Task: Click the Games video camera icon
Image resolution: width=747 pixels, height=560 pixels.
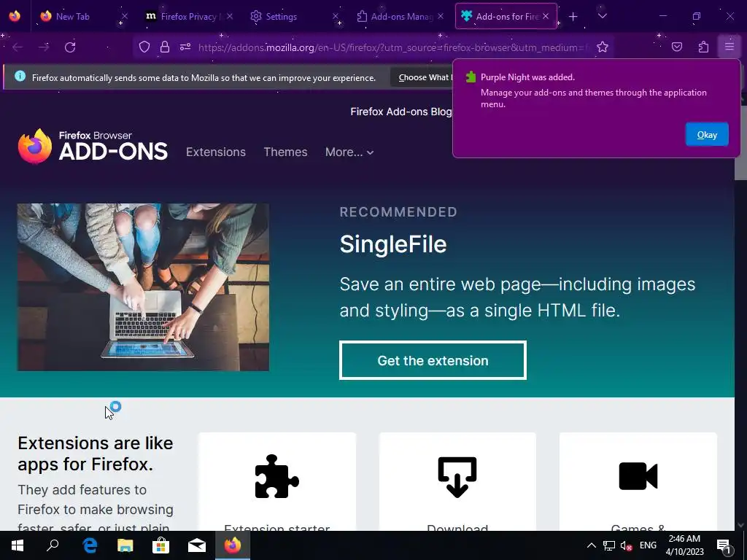Action: pos(638,475)
